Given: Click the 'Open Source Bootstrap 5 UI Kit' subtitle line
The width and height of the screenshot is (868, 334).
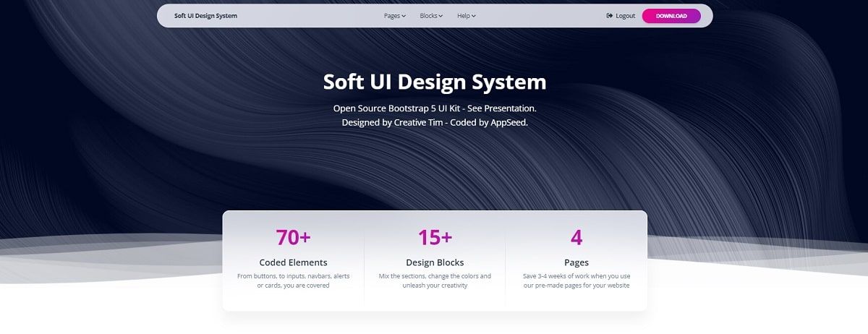Looking at the screenshot, I should pyautogui.click(x=435, y=108).
